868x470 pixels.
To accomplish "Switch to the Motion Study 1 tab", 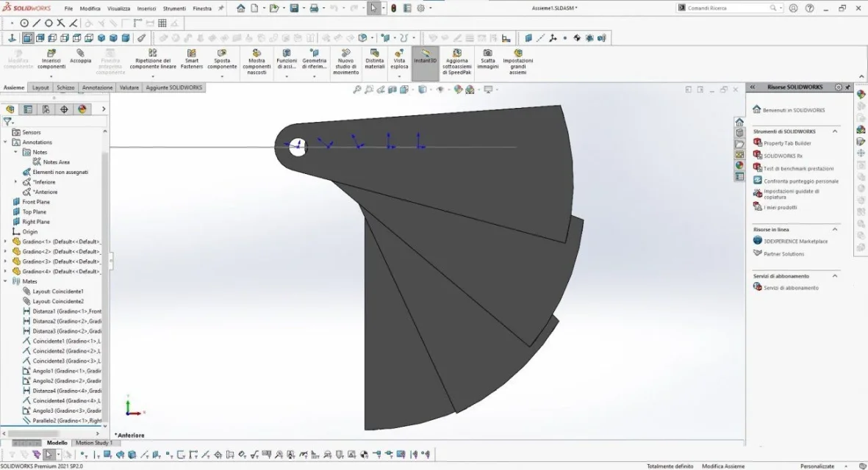I will click(93, 443).
